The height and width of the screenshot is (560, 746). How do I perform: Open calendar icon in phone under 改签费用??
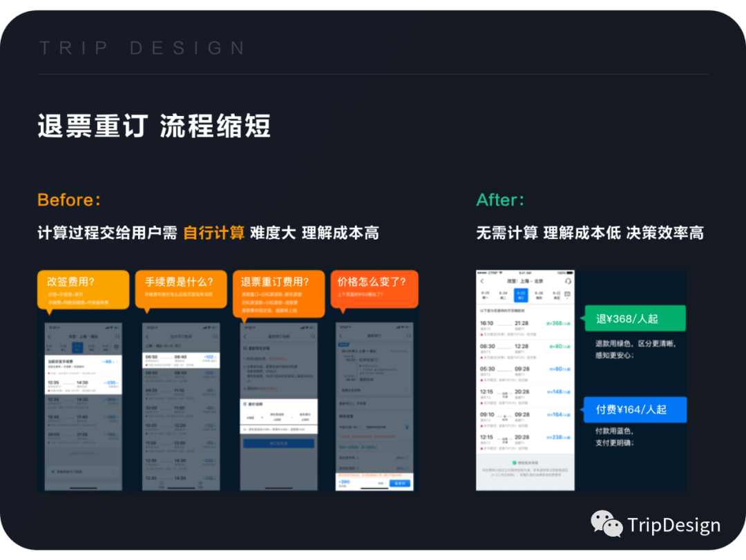117,347
